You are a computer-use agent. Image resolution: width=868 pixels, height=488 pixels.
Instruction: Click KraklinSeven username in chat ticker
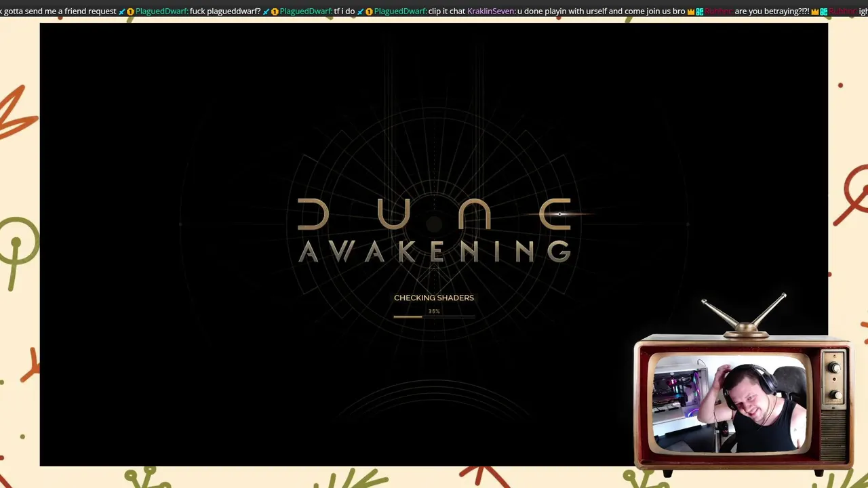pyautogui.click(x=491, y=12)
